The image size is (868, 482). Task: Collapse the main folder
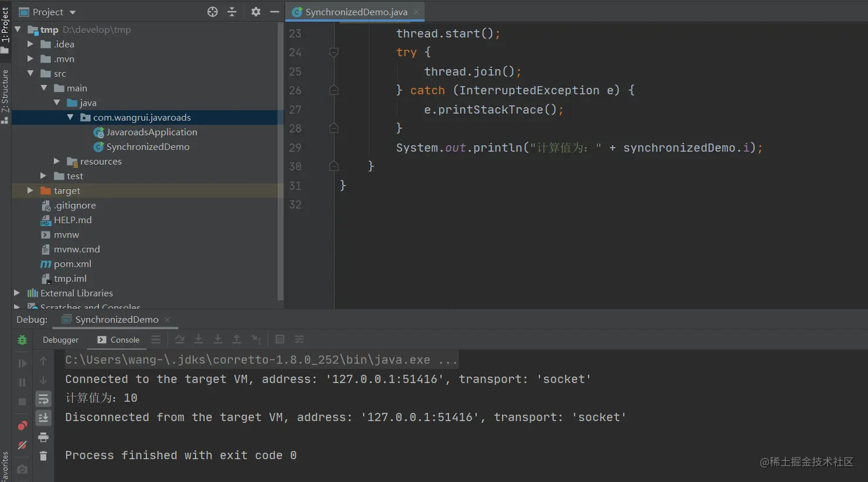(x=44, y=88)
